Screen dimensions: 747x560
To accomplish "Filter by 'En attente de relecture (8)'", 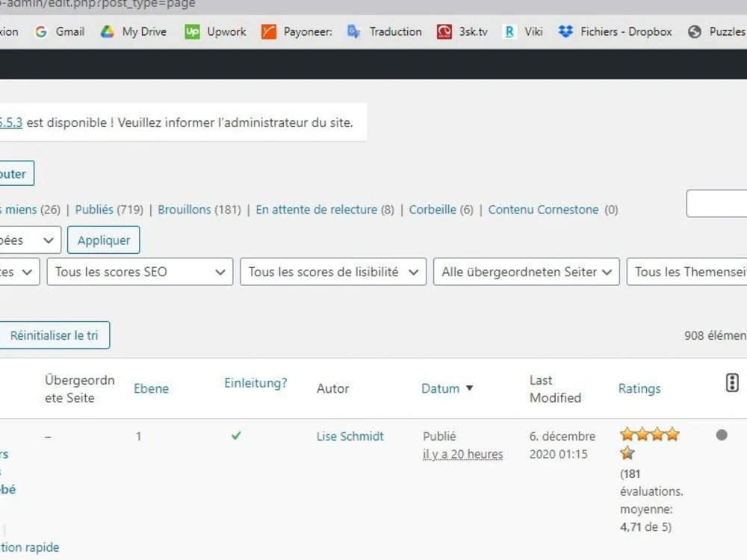I will pyautogui.click(x=325, y=210).
